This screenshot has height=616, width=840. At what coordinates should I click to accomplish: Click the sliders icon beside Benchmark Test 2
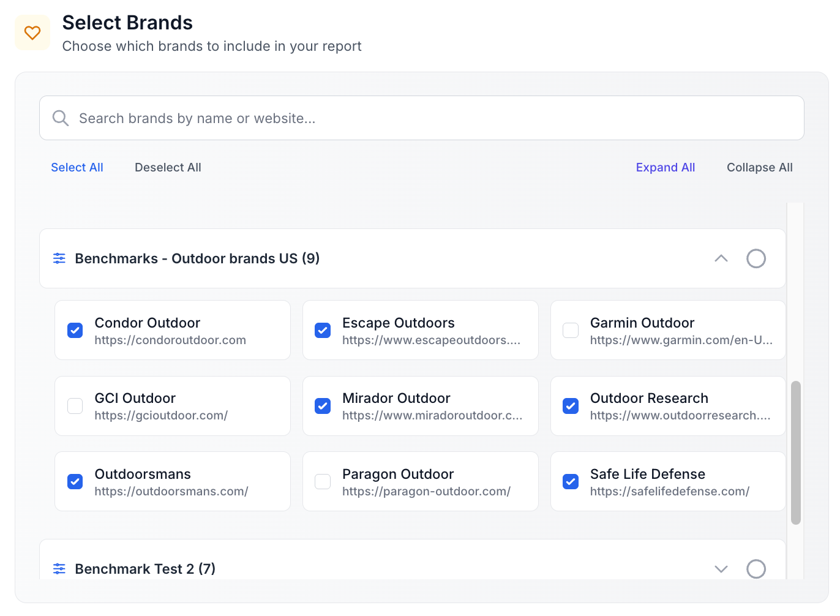pos(59,569)
